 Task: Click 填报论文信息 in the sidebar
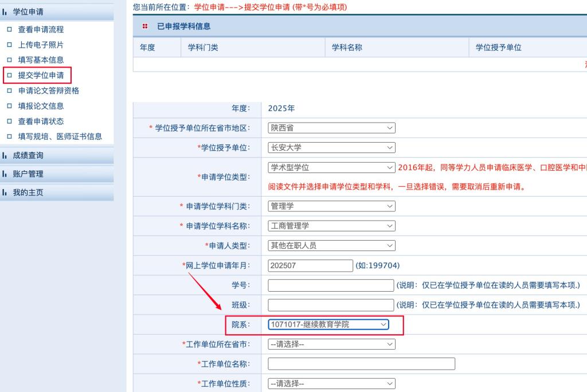pos(41,106)
